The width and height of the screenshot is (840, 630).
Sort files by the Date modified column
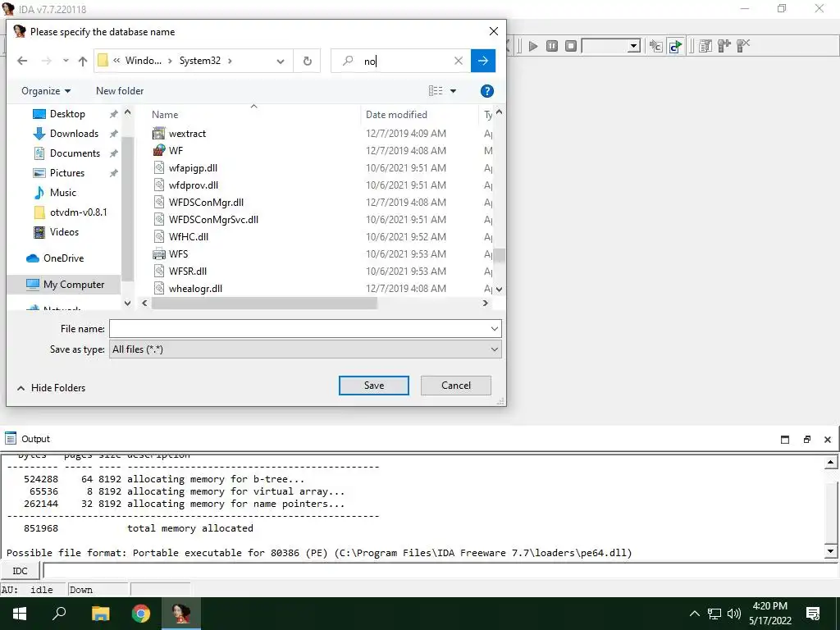[x=396, y=115]
